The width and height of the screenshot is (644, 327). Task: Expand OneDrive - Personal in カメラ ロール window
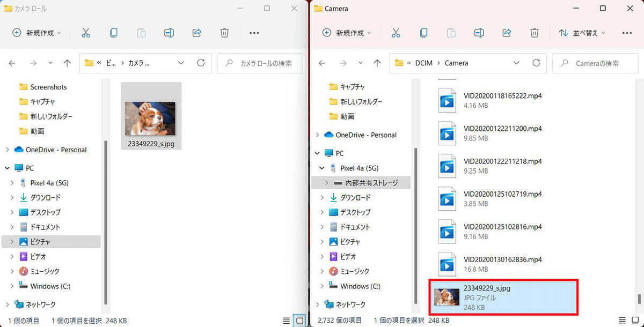click(x=8, y=150)
